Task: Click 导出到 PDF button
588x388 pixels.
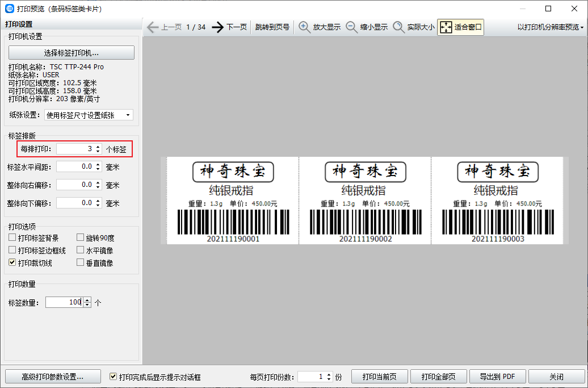Action: click(498, 377)
